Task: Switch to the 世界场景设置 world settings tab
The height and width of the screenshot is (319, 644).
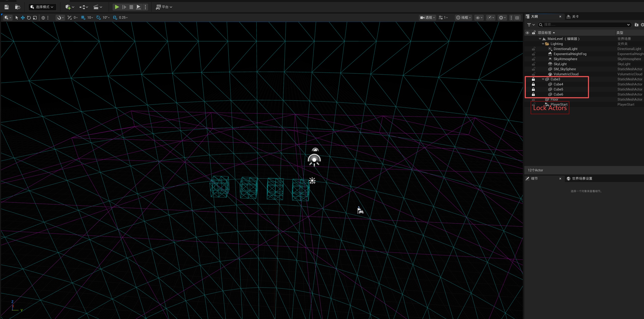Action: [579, 178]
